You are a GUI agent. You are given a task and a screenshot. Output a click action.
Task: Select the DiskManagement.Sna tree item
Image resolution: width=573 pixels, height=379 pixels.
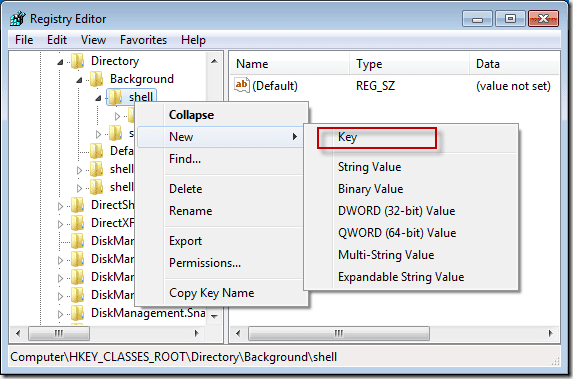148,313
